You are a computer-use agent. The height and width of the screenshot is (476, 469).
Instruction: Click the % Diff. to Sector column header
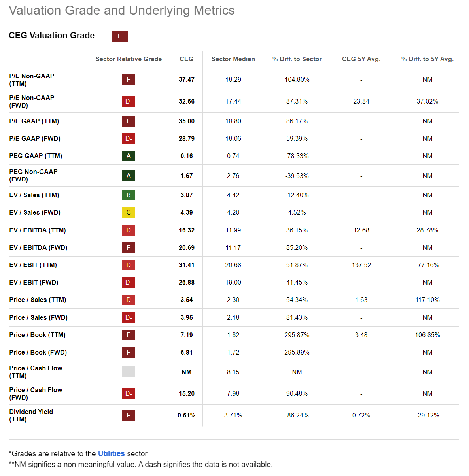(297, 59)
